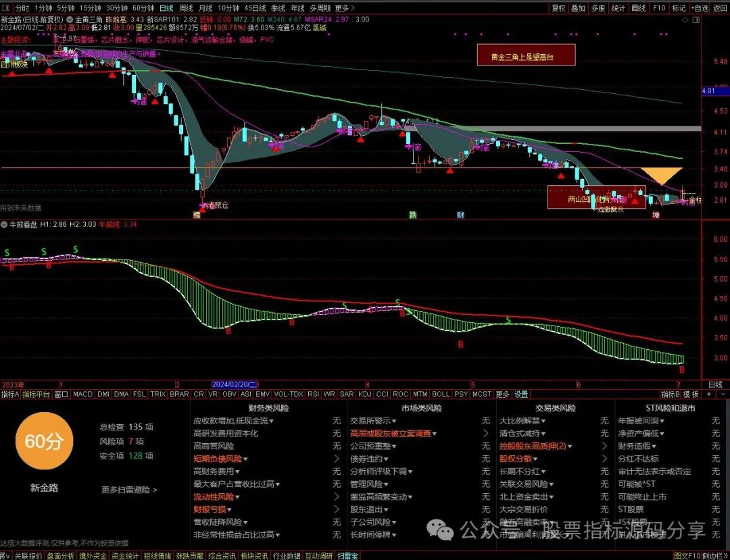730x560 pixels.
Task: Expand 高层或股东被立案调查 dropdown
Action: coord(435,434)
